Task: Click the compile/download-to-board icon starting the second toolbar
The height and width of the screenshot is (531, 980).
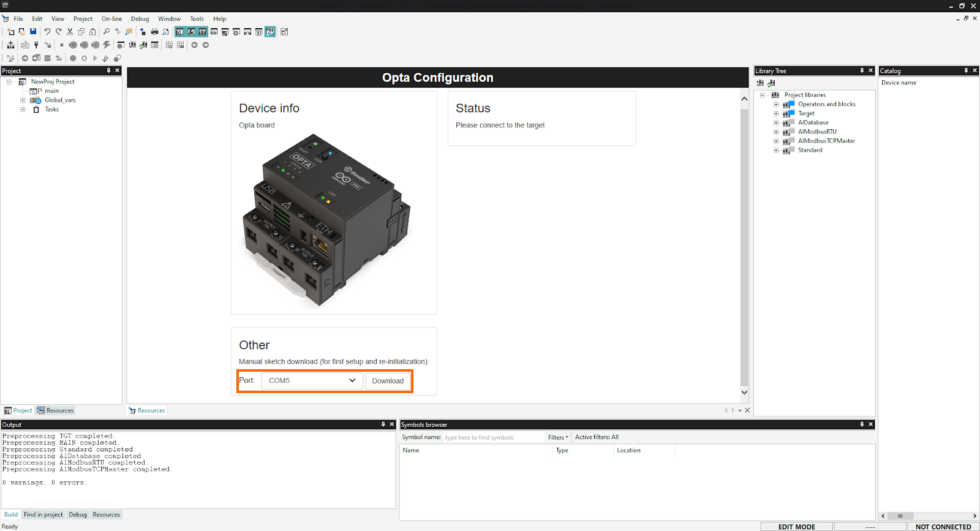Action: [x=10, y=45]
